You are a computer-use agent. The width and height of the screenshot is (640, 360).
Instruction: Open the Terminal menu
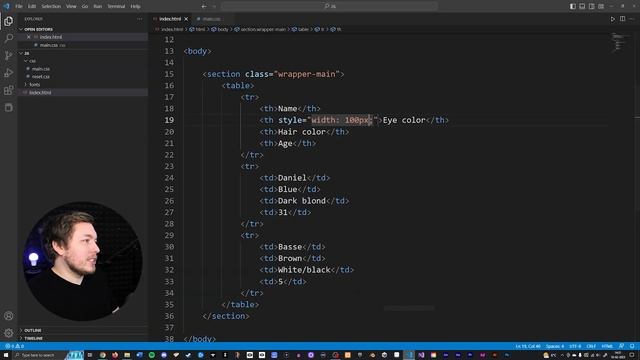coord(116,6)
